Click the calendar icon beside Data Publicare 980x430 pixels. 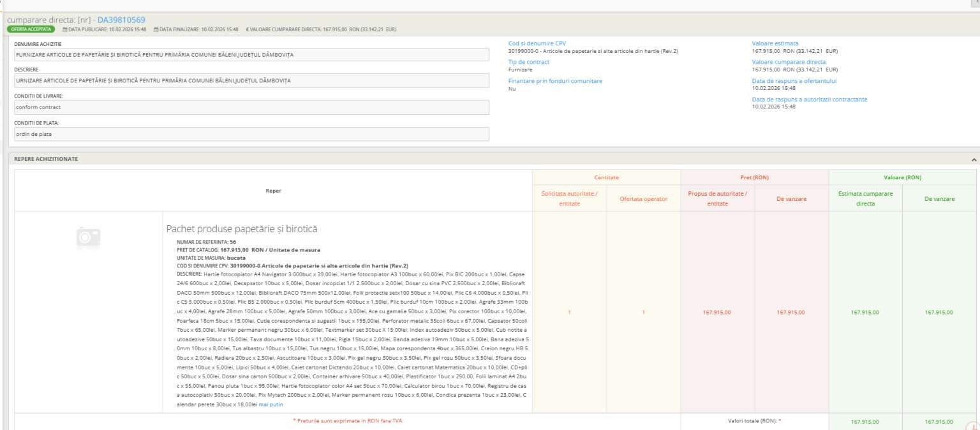[x=64, y=29]
